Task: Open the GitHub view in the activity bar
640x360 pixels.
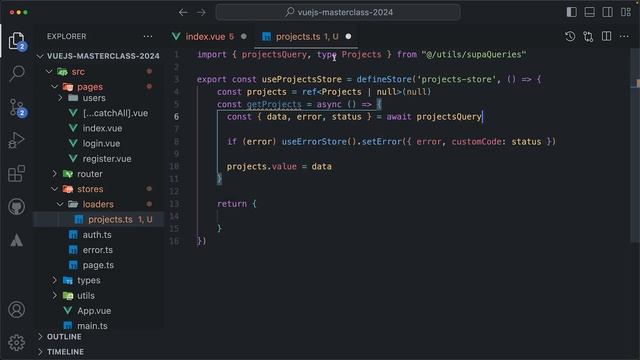Action: pyautogui.click(x=16, y=207)
